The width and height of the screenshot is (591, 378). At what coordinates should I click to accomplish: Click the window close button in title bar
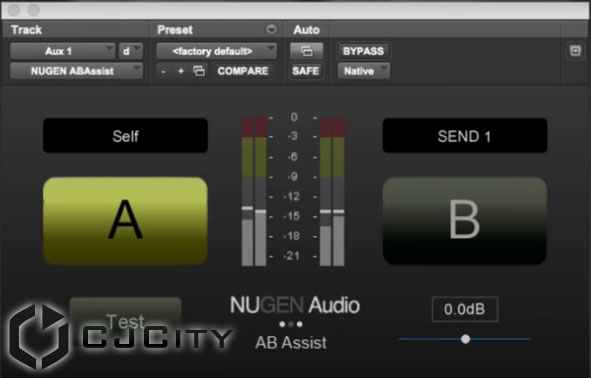tap(14, 10)
